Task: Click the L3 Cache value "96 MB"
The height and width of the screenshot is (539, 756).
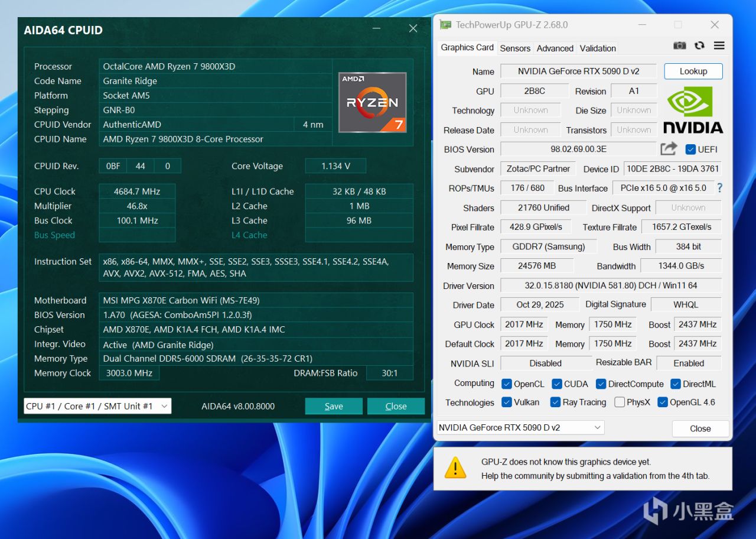Action: [359, 220]
